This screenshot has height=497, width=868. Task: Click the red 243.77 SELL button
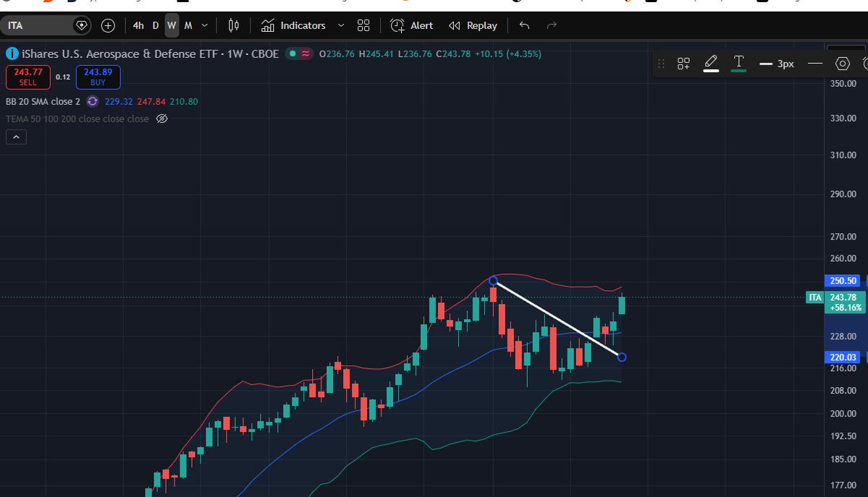[x=28, y=77]
